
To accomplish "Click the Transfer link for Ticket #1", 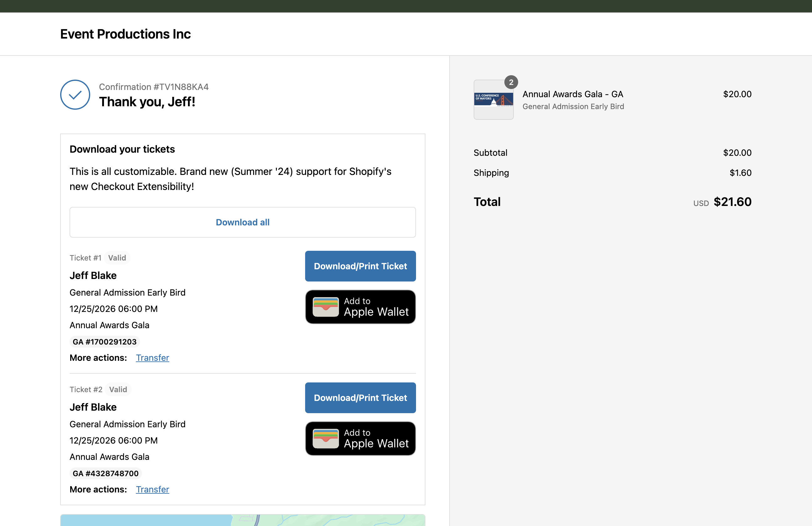I will (153, 357).
